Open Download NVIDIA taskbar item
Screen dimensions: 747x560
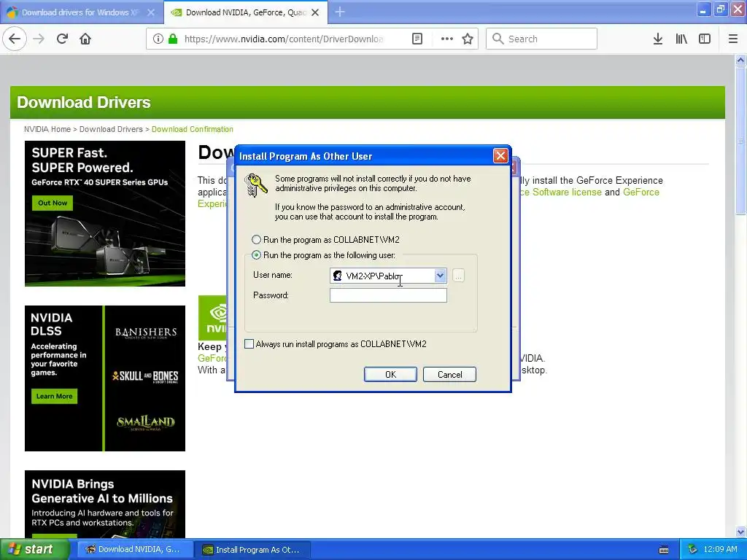135,550
